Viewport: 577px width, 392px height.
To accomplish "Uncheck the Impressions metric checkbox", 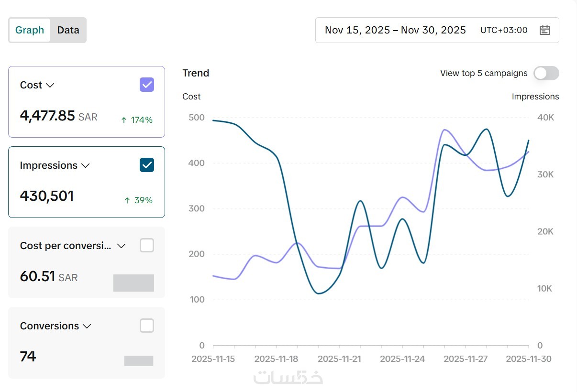I will (x=147, y=165).
